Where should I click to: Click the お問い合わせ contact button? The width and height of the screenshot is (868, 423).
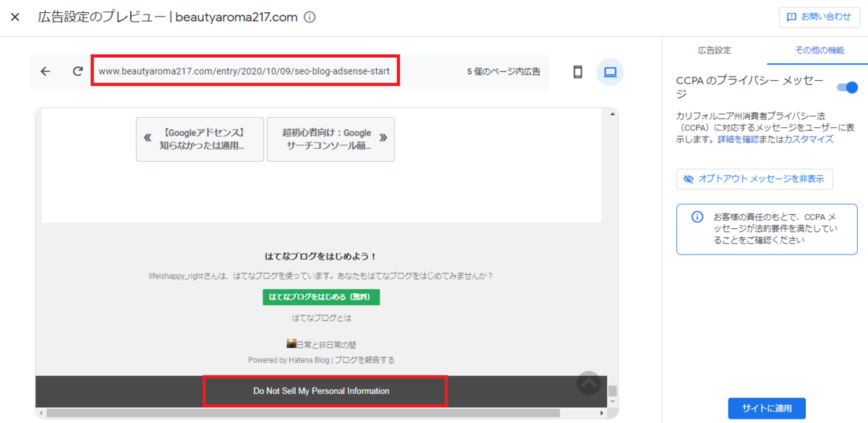pyautogui.click(x=819, y=17)
